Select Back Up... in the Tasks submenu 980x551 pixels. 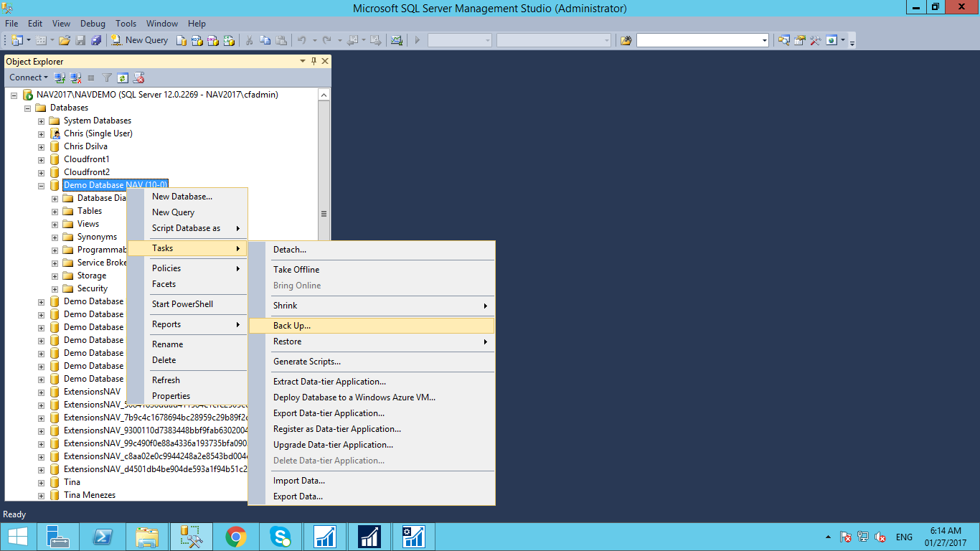coord(372,326)
